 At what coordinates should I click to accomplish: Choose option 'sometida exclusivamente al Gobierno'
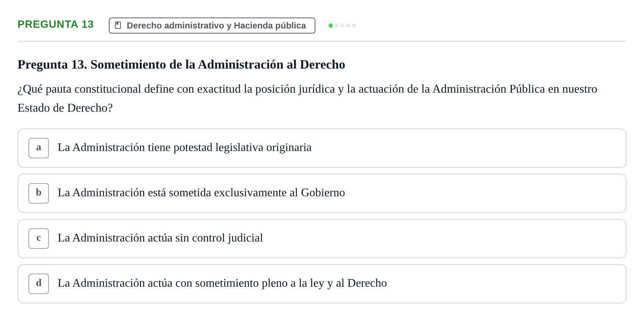322,193
